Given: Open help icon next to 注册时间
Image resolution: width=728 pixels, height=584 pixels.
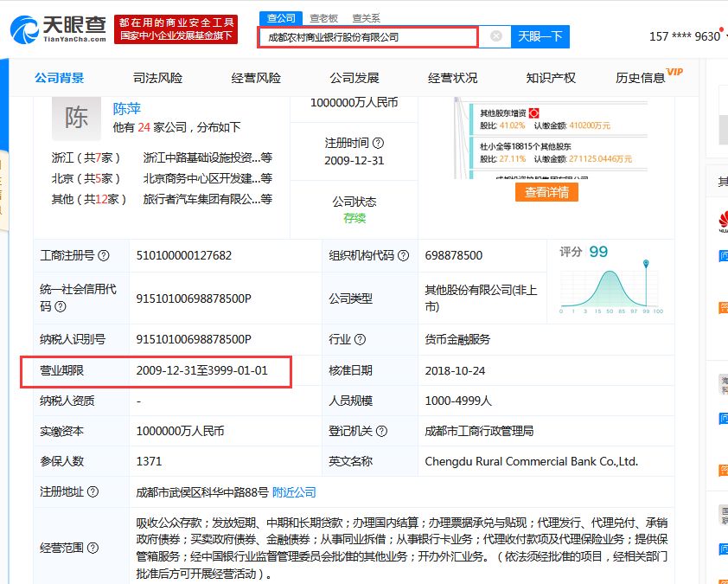Looking at the screenshot, I should (379, 143).
